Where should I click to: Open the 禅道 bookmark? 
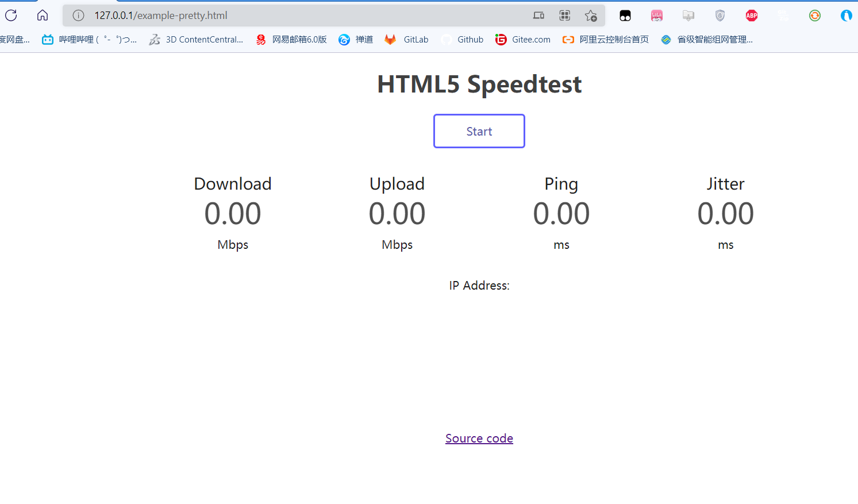[x=356, y=39]
